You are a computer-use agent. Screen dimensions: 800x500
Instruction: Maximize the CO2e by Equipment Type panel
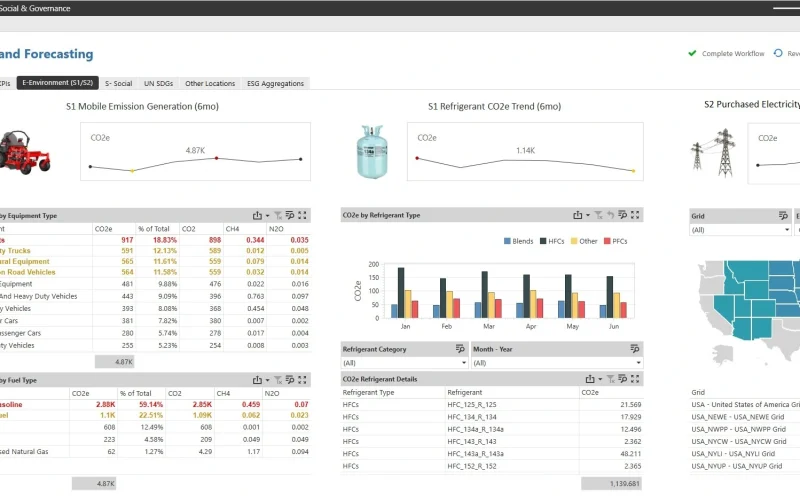point(303,215)
